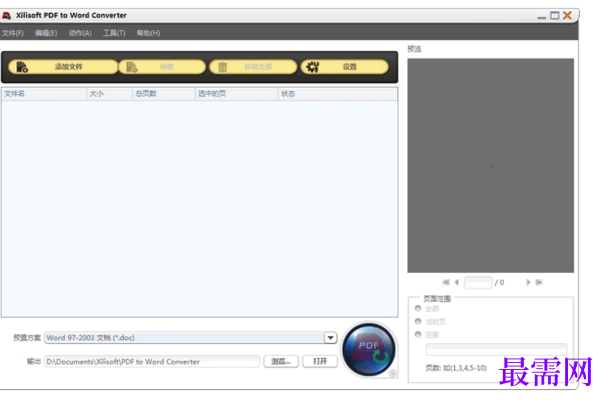Click the remove all trash button
The image size is (611, 403).
253,67
